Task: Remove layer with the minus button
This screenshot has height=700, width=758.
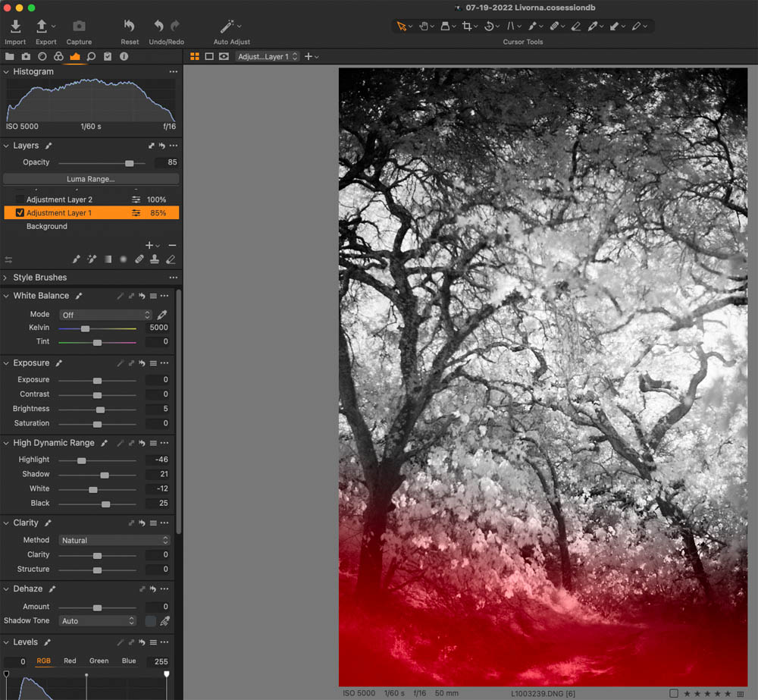Action: pyautogui.click(x=172, y=245)
